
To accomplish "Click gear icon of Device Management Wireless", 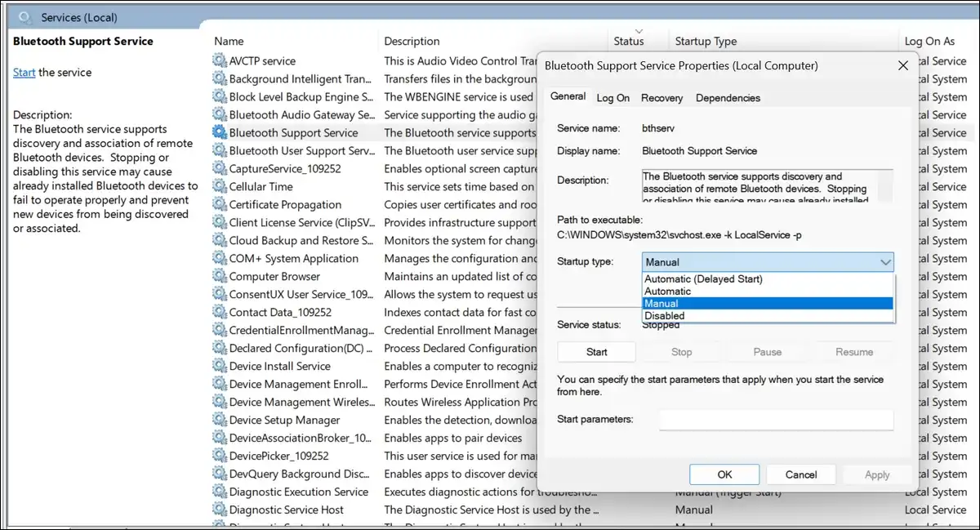I will [220, 402].
